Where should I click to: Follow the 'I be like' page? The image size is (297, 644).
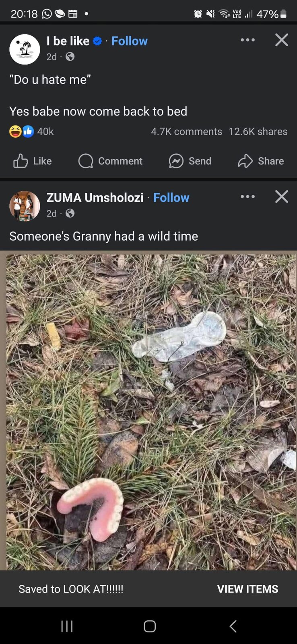click(x=130, y=41)
